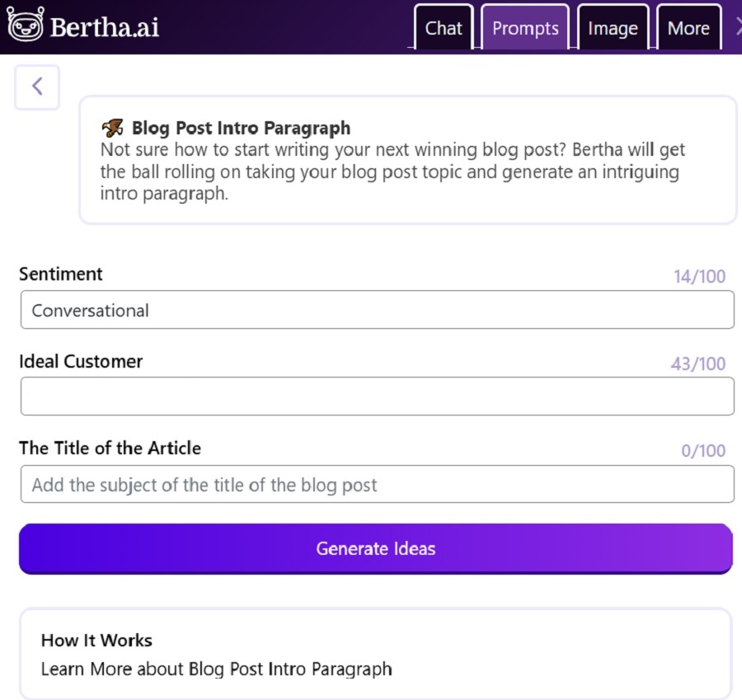Click the Ideal Customer input field
The height and width of the screenshot is (700, 742).
(377, 396)
